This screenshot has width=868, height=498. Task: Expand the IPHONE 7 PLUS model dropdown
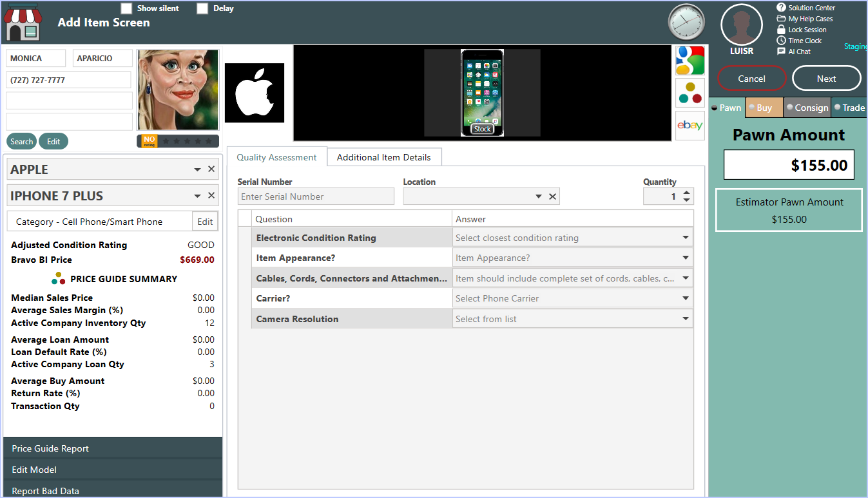click(197, 196)
